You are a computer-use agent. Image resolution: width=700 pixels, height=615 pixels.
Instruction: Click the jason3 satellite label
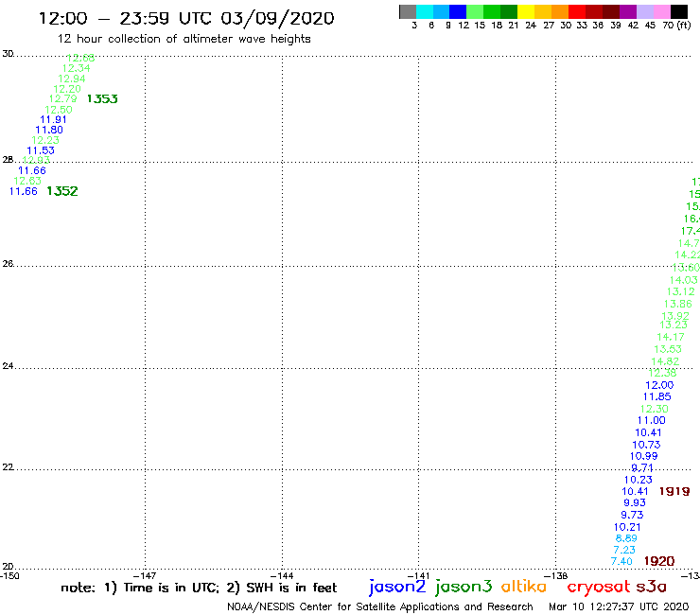[x=464, y=587]
